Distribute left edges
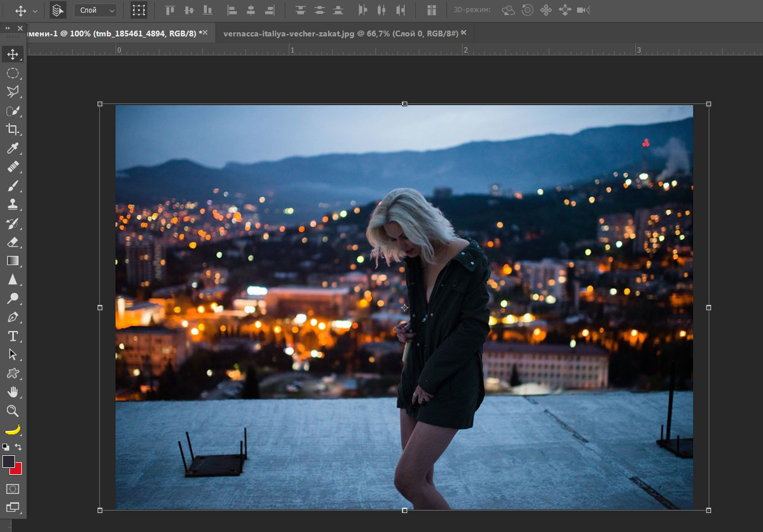Screen dimensions: 763x532 tap(363, 10)
